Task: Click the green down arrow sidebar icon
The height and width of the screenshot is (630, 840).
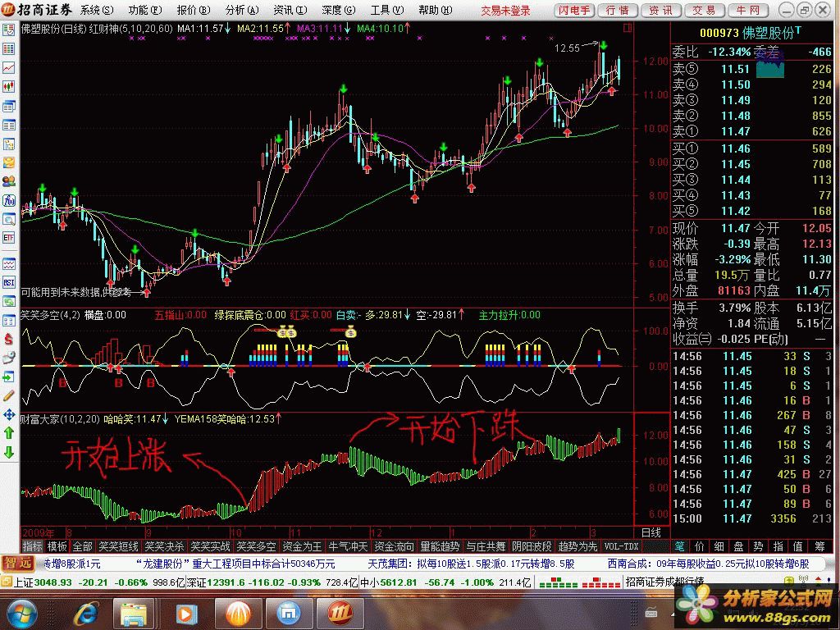Action: (x=8, y=453)
